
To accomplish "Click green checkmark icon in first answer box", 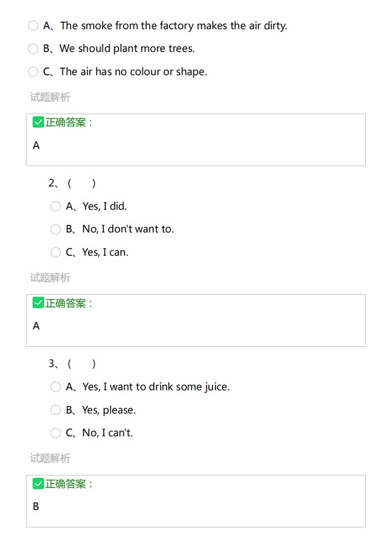I will (38, 122).
